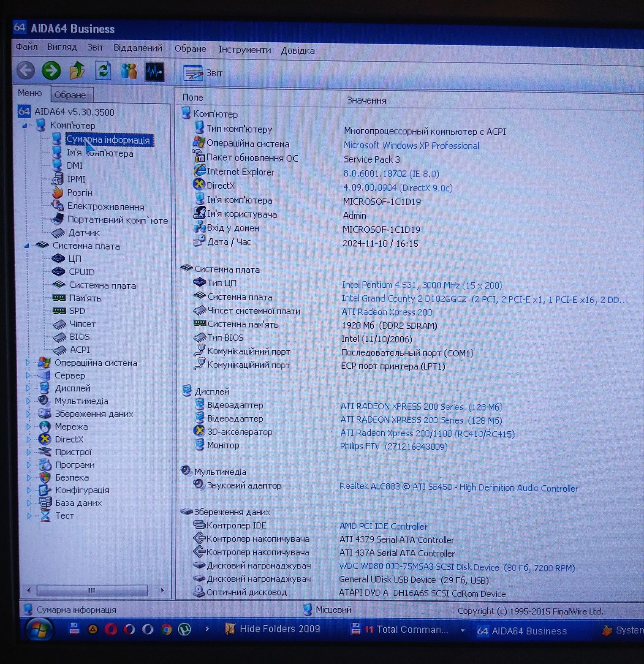The width and height of the screenshot is (644, 664).
Task: Open the Philips FTV monitor link
Action: pyautogui.click(x=394, y=446)
